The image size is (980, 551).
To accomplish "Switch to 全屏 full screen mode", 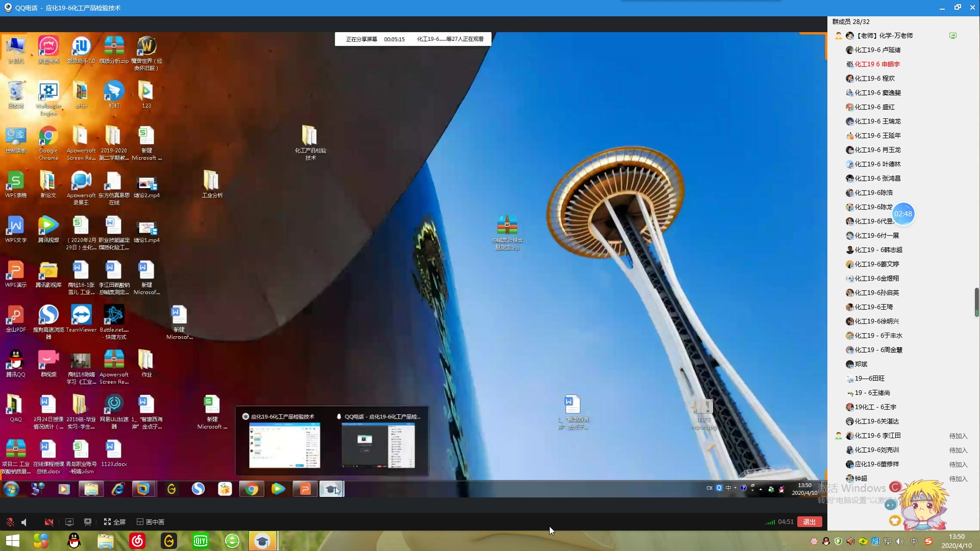I will [x=115, y=522].
